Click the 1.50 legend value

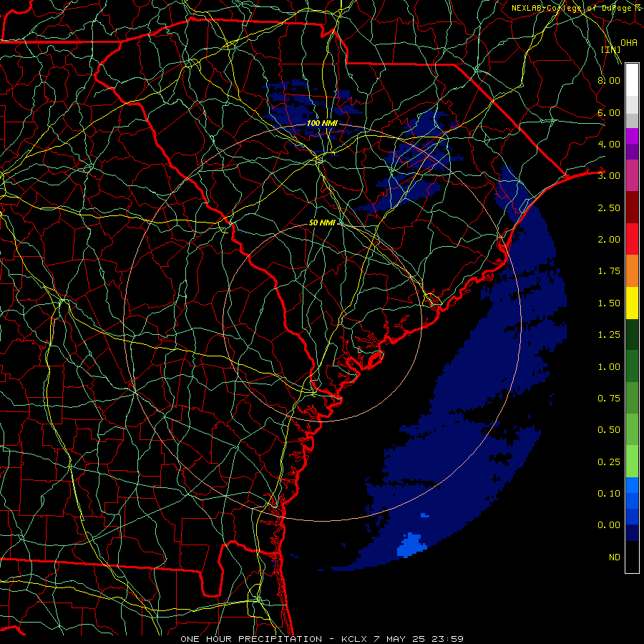tap(609, 303)
